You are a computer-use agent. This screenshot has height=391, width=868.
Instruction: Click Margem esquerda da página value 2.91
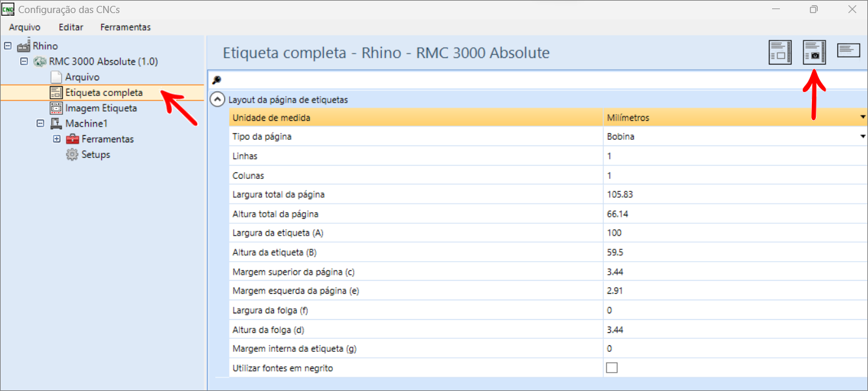click(735, 291)
